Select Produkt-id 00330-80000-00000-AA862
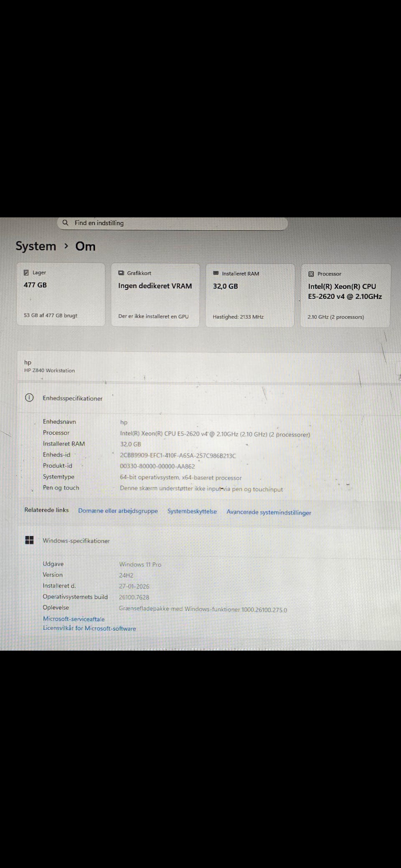 click(x=157, y=467)
